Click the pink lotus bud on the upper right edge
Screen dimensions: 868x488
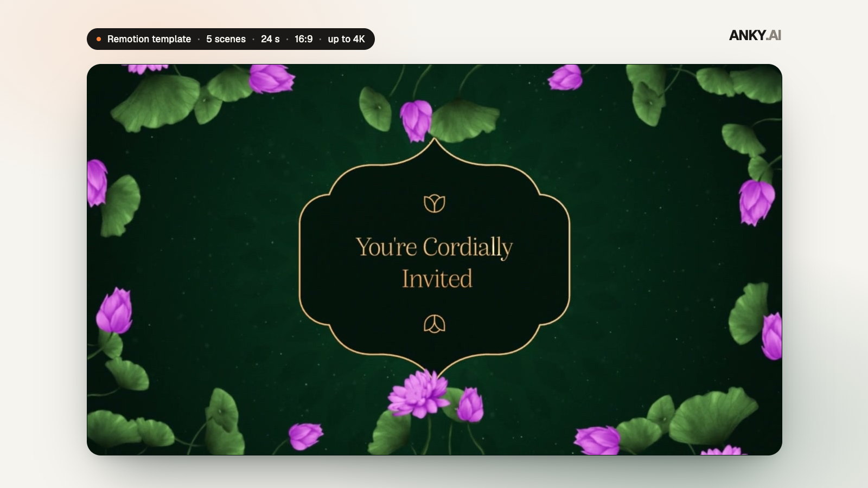click(x=757, y=202)
